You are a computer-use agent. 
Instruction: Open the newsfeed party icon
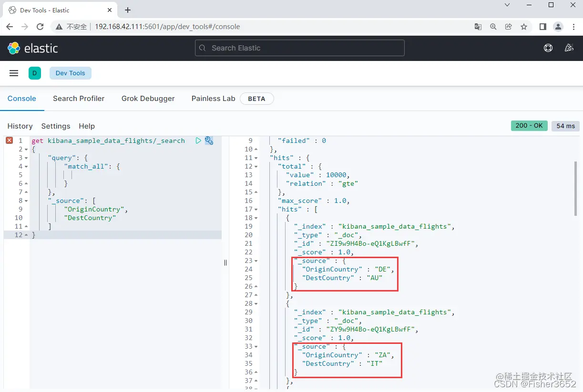[569, 48]
